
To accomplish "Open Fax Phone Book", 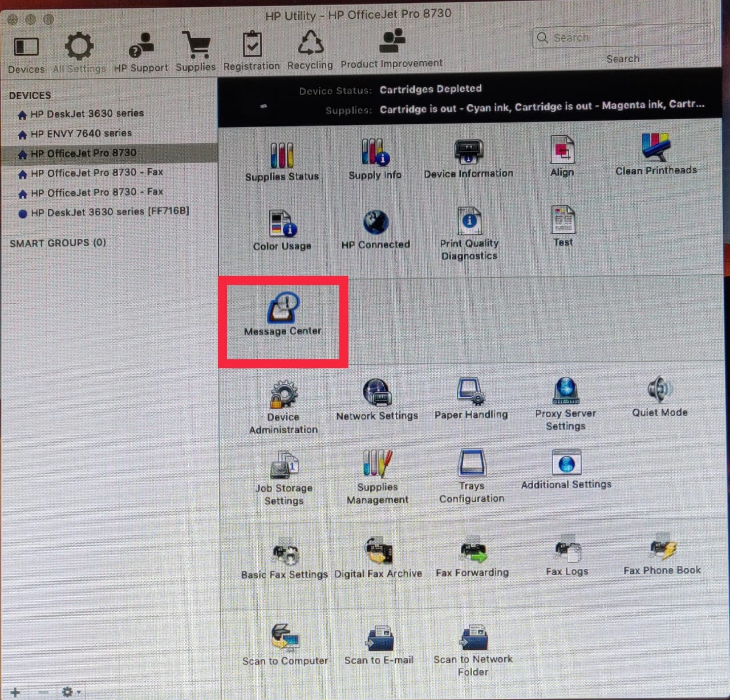I will pos(662,555).
